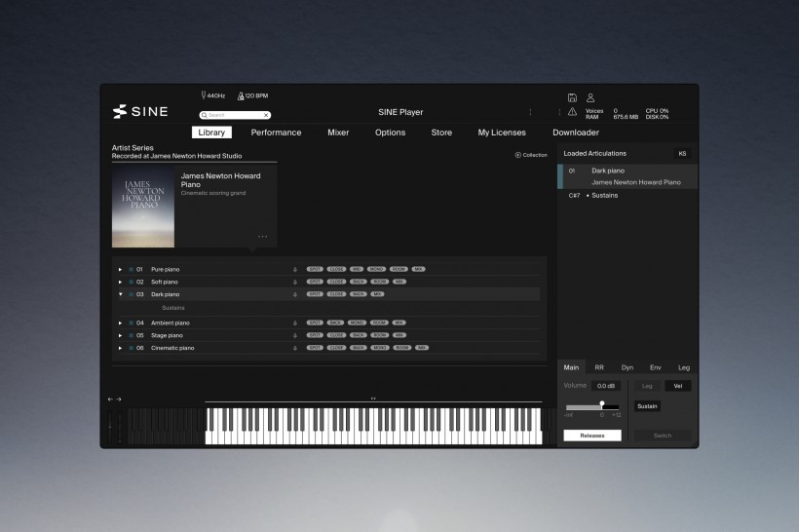Clear the search field with X
The image size is (799, 532).
pos(265,115)
